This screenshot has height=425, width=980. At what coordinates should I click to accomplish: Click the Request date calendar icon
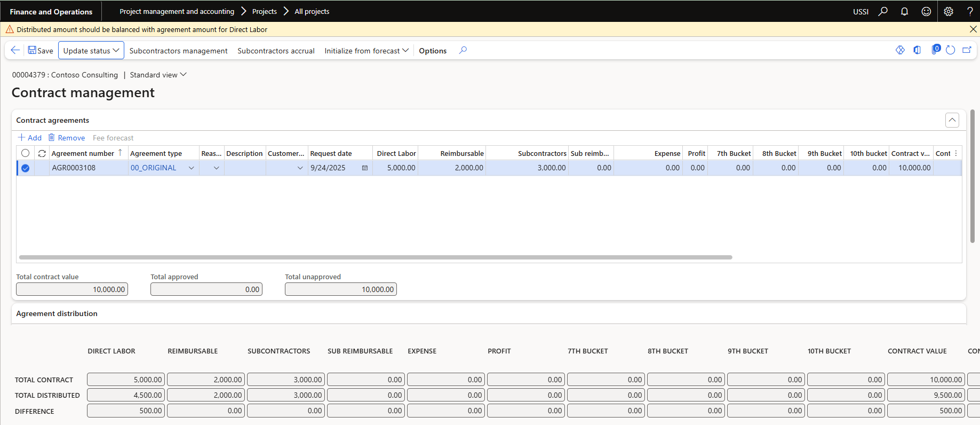click(x=365, y=168)
